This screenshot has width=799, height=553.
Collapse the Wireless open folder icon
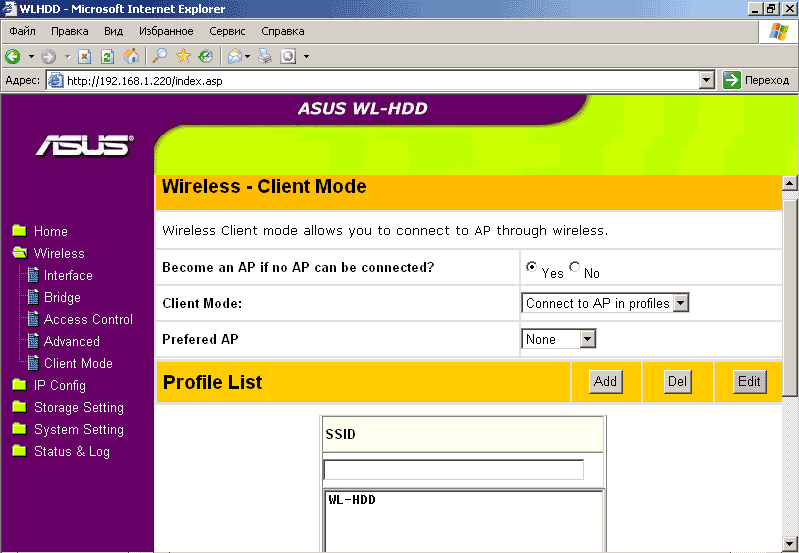point(20,253)
